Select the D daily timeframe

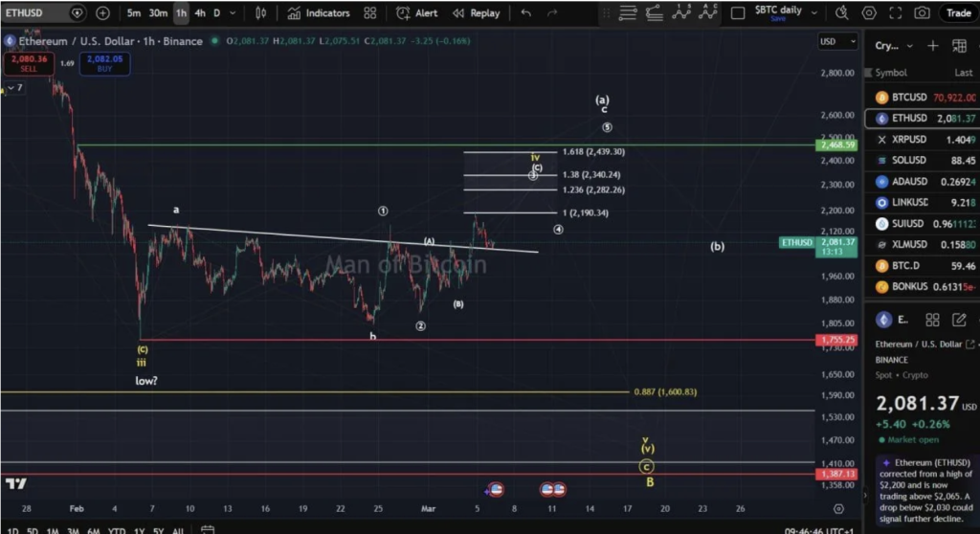[x=217, y=12]
